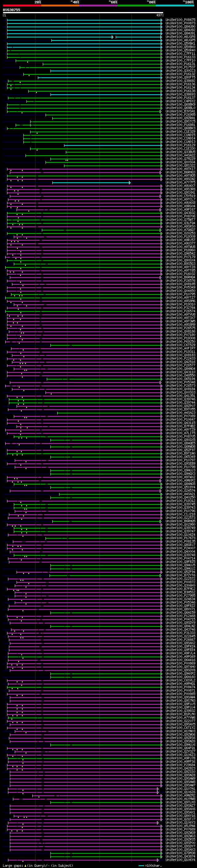Select hit UniRef100_P08706
197x868 pixels.
tap(180, 216)
